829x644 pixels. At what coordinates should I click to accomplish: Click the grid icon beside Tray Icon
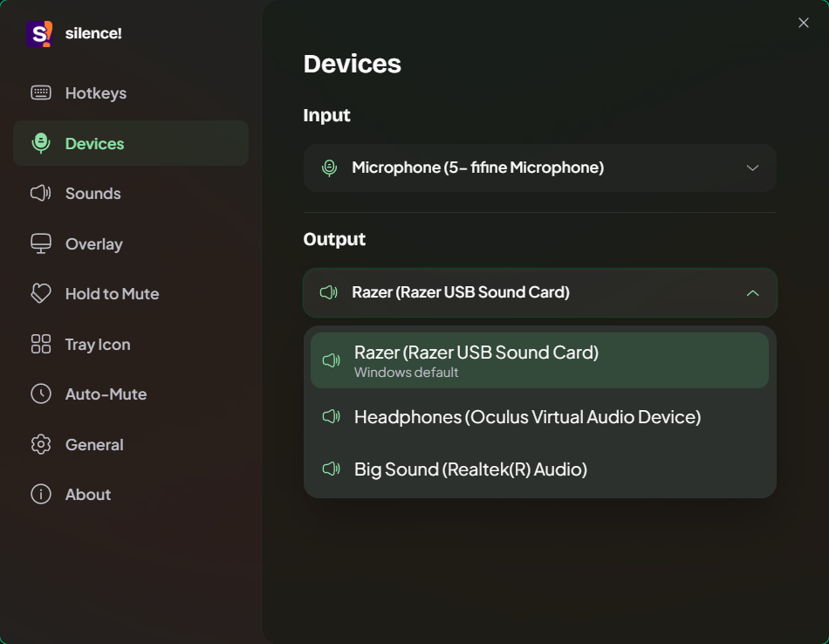click(41, 344)
